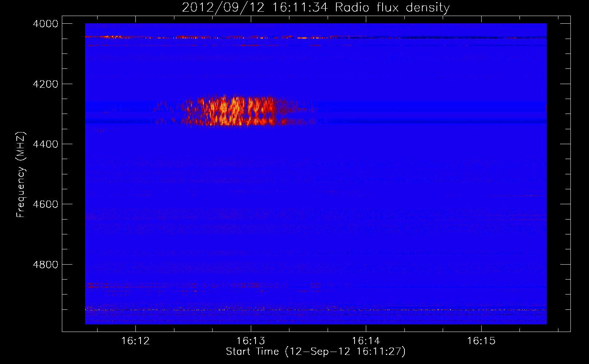The image size is (589, 364).
Task: Click the plot title '2012/09/12 16:11:34 Radio flux density'
Action: pyautogui.click(x=316, y=7)
